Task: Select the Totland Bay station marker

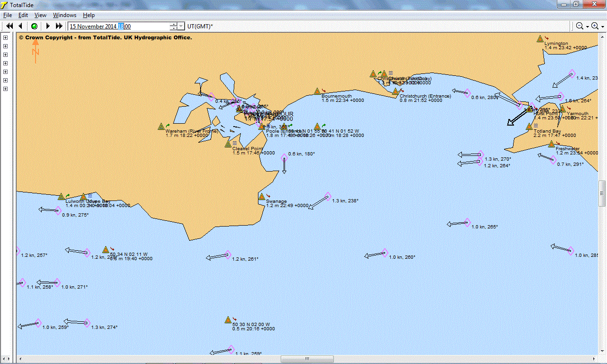Action: [x=529, y=127]
